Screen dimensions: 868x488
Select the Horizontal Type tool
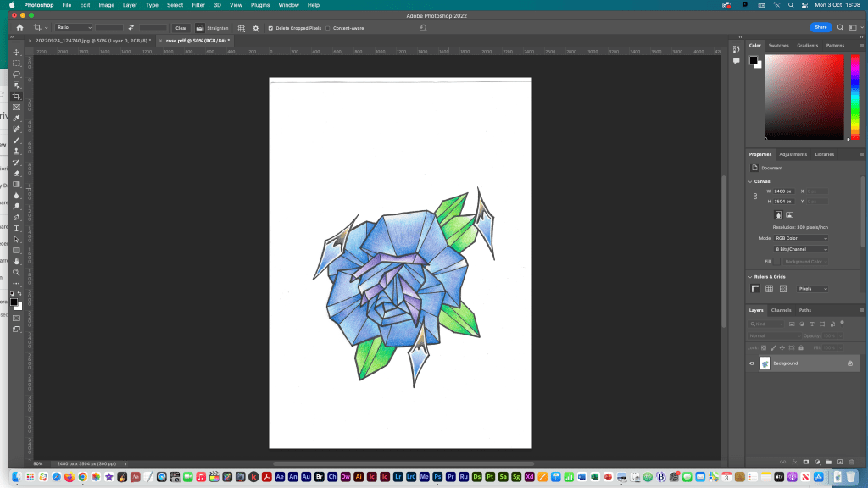(16, 229)
